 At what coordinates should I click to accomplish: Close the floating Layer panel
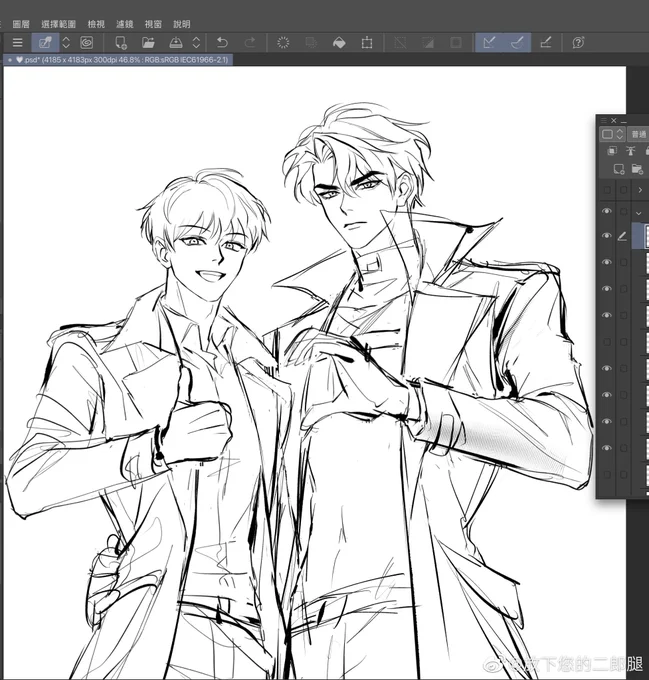pyautogui.click(x=613, y=121)
